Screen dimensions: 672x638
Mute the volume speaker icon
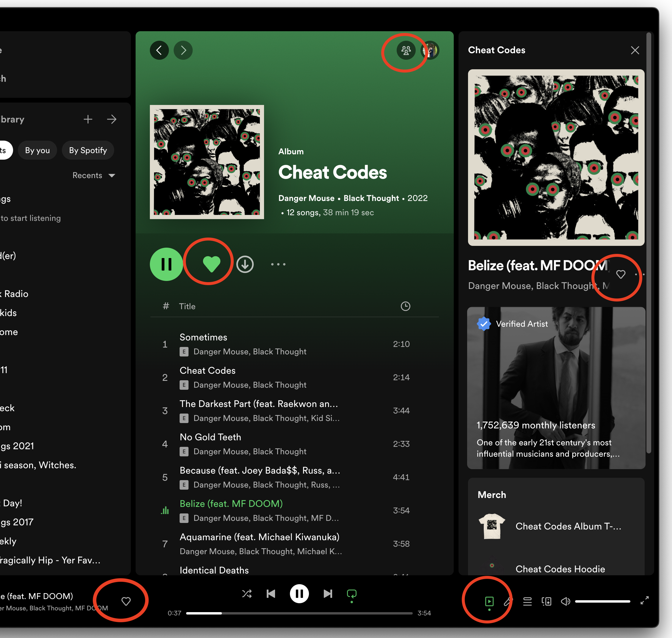click(565, 601)
